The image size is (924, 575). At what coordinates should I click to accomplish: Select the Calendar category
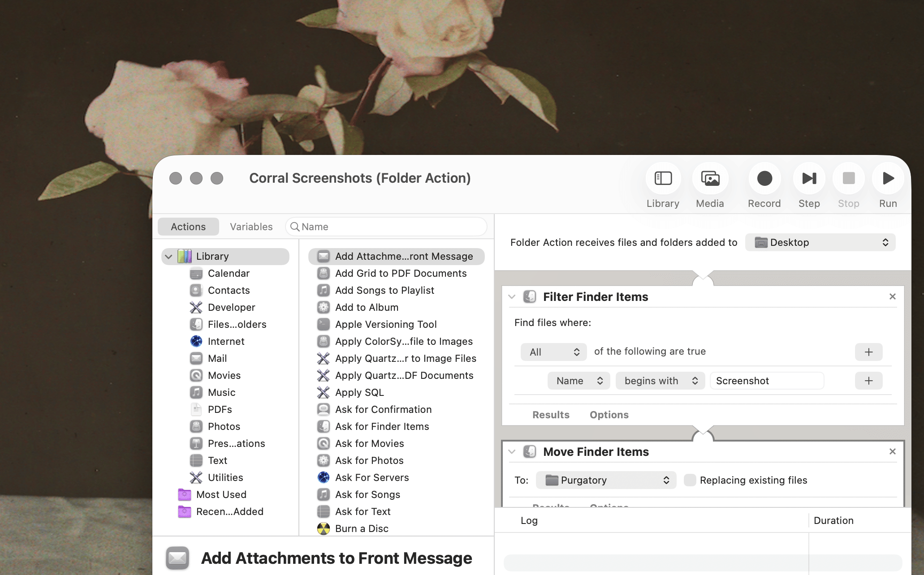click(228, 273)
